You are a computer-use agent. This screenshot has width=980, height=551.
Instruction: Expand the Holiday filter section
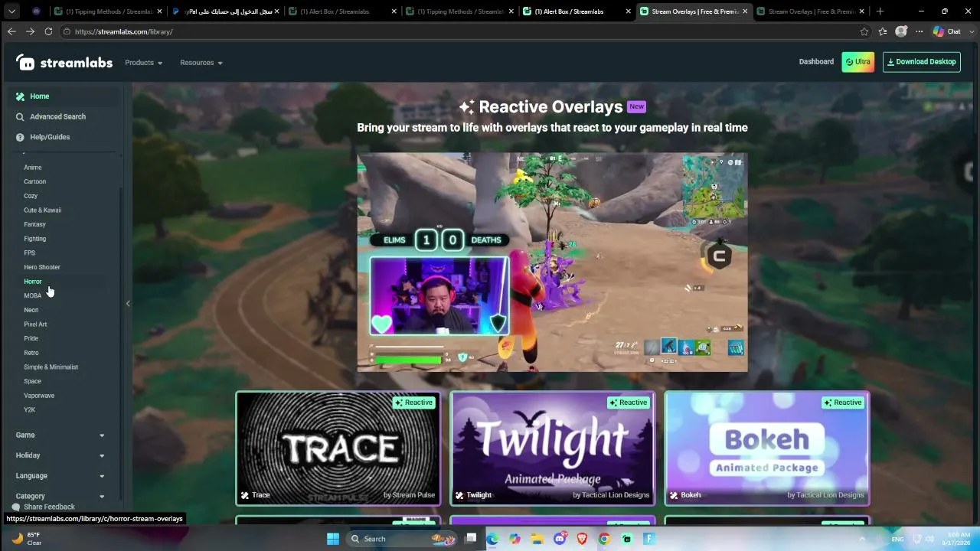[60, 455]
